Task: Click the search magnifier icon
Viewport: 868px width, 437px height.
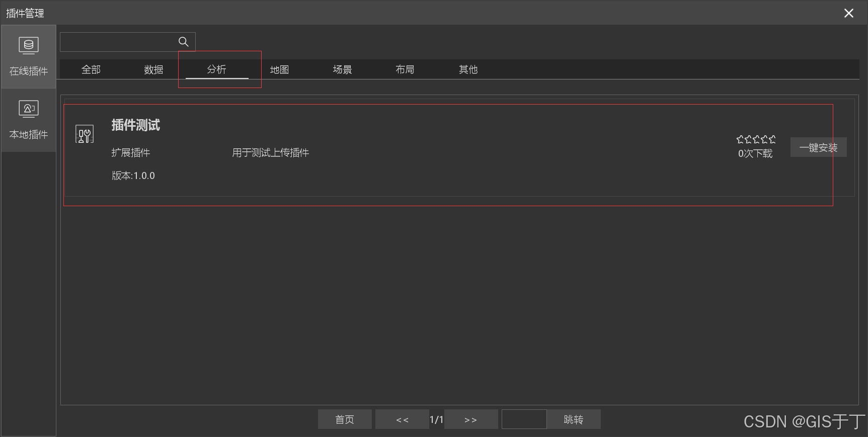Action: [184, 42]
